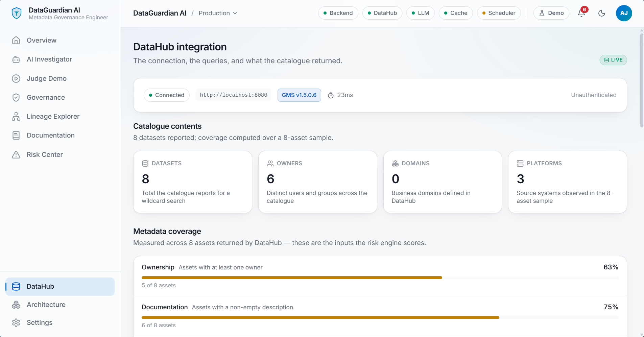Click the Unauthenticated label

594,95
